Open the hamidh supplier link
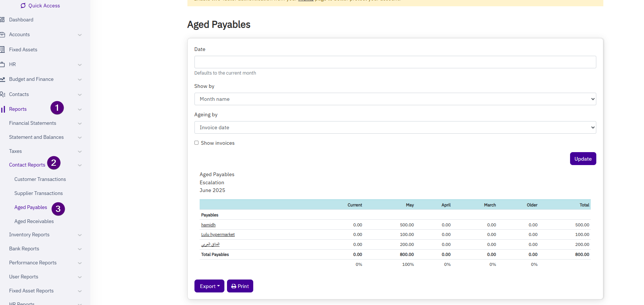This screenshot has height=305, width=644. point(208,225)
